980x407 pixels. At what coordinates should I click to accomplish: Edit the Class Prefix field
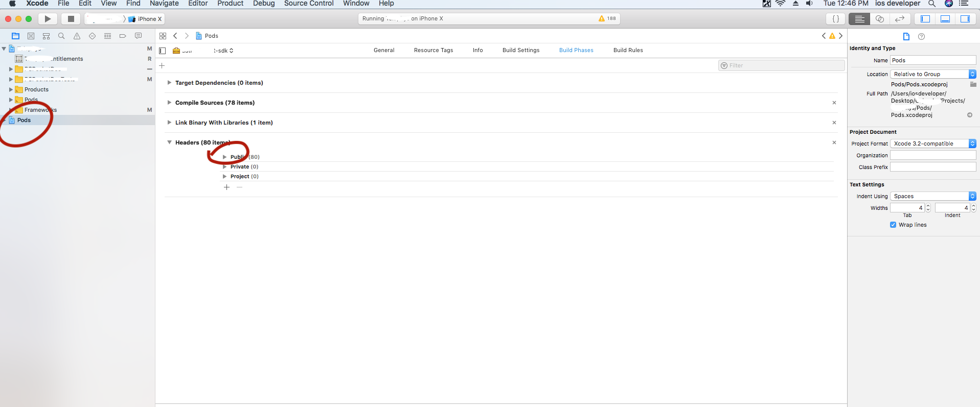coord(933,167)
